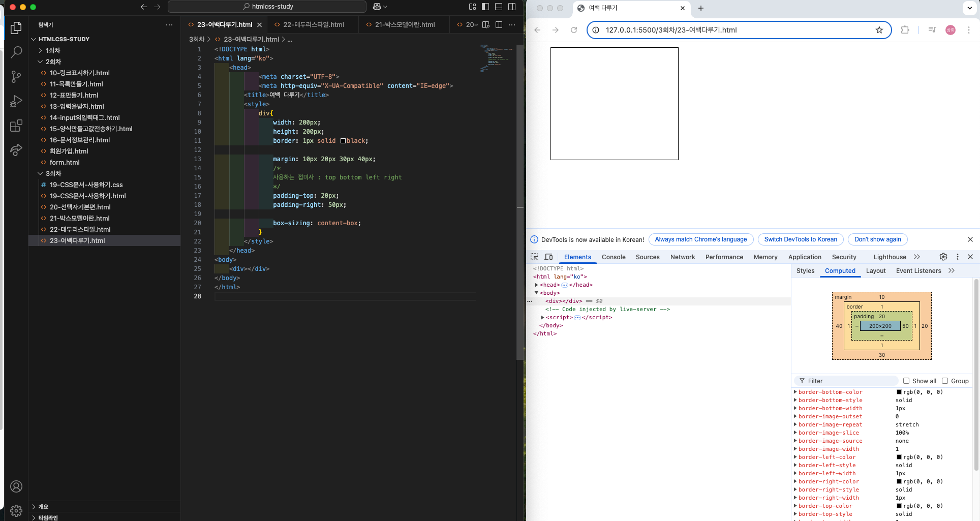Image resolution: width=980 pixels, height=521 pixels.
Task: Show more Styles pane tabs chevron
Action: pyautogui.click(x=952, y=271)
